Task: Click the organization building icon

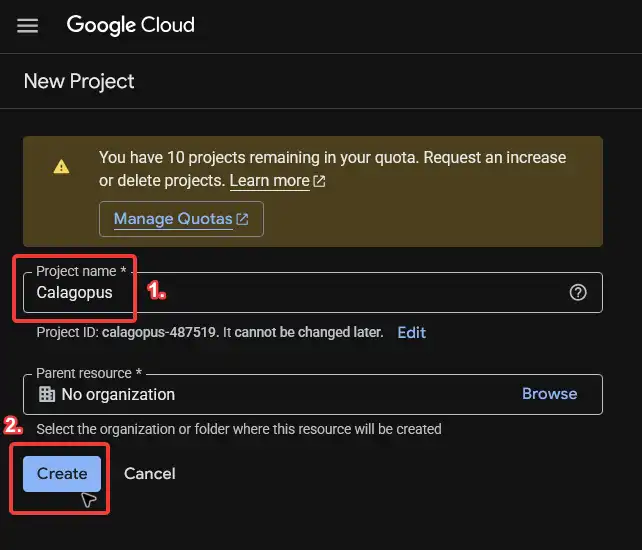Action: (46, 394)
